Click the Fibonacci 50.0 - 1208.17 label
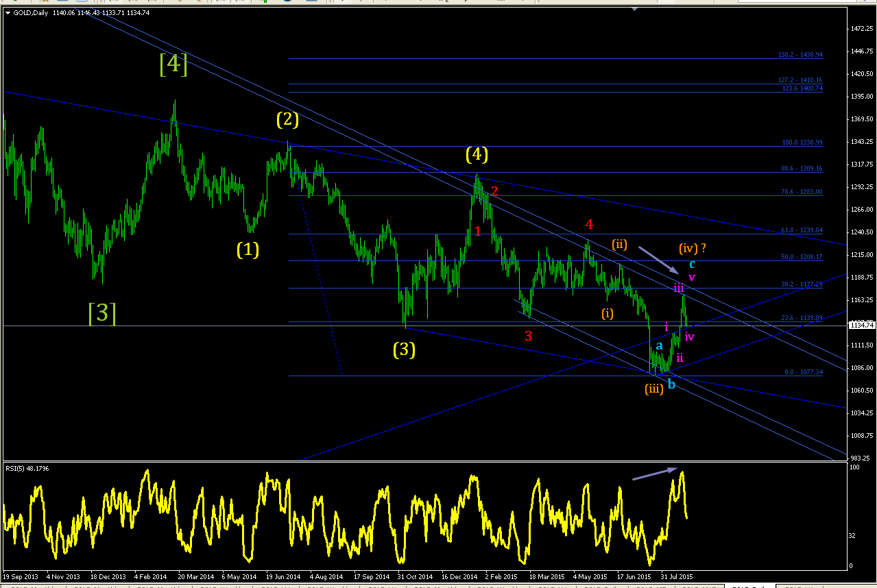 pos(802,257)
